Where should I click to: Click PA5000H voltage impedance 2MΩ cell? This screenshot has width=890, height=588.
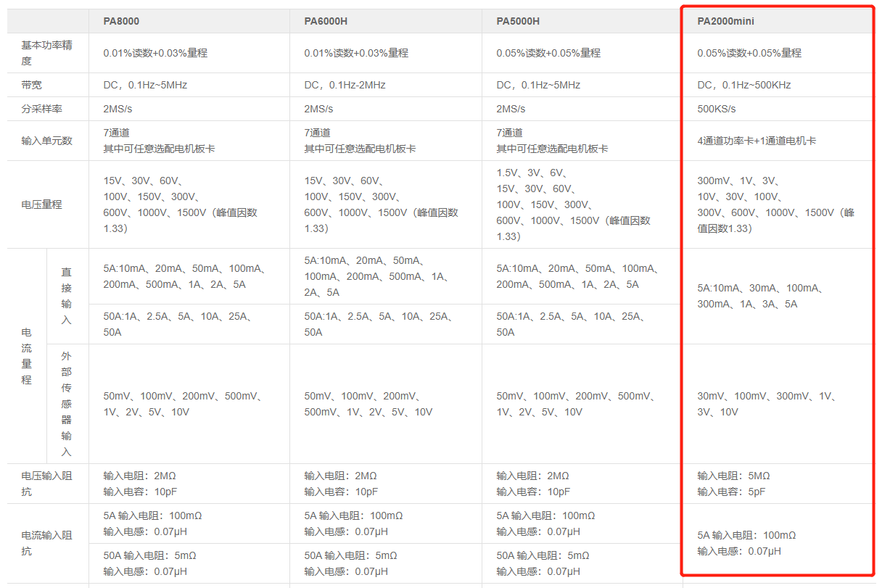click(533, 484)
